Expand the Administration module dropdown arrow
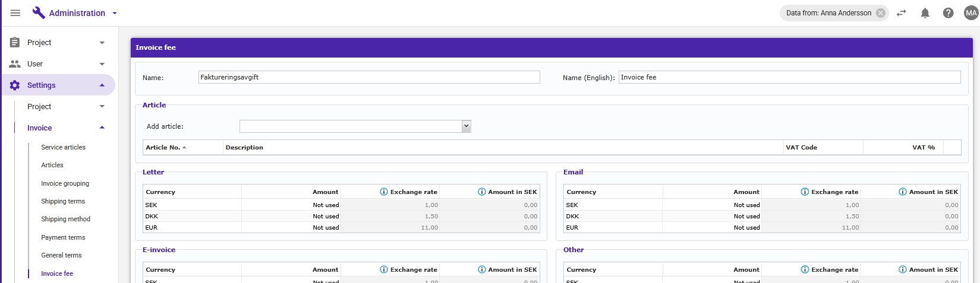This screenshot has width=980, height=283. 115,13
